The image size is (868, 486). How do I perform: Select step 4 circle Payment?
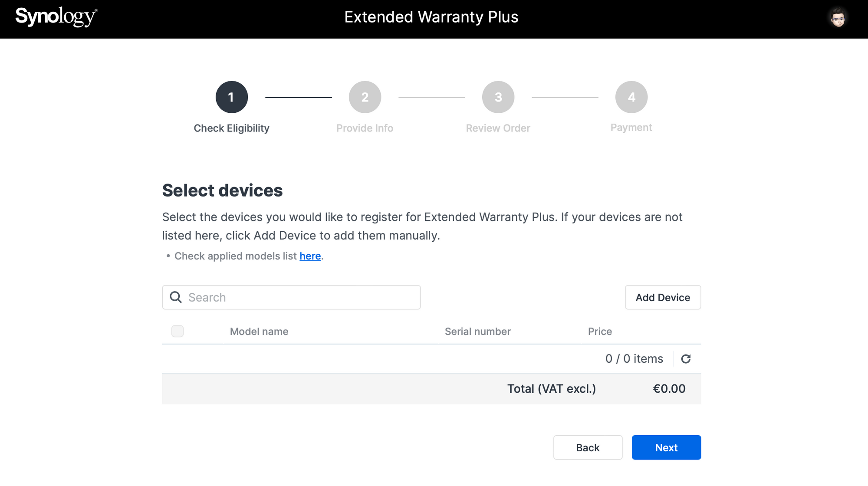click(x=631, y=97)
